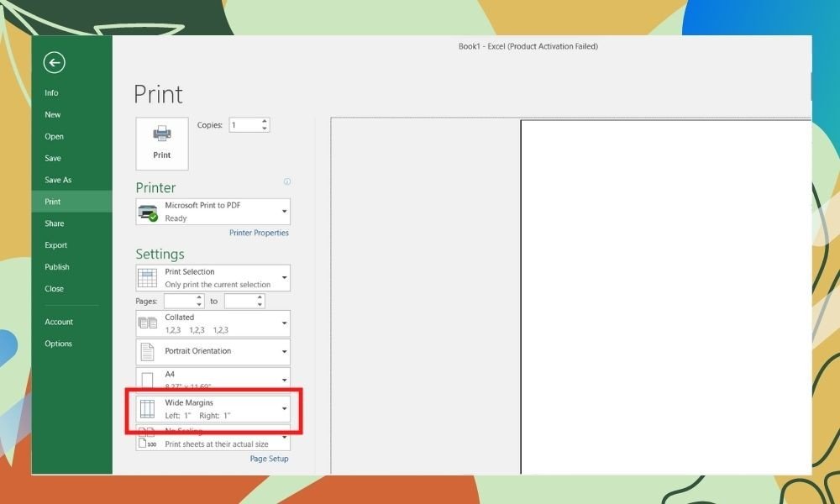Click the Print Selection grid icon
840x504 pixels.
pos(148,278)
